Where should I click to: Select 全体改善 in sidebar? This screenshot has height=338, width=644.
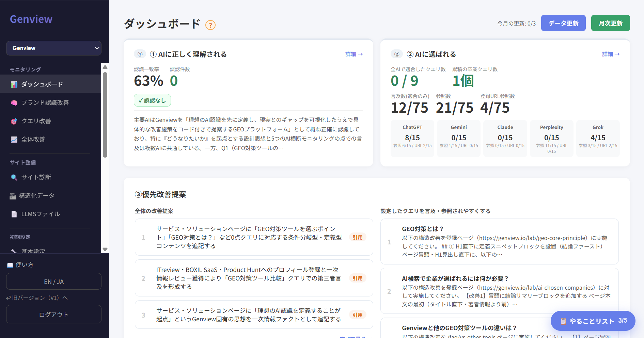point(50,139)
